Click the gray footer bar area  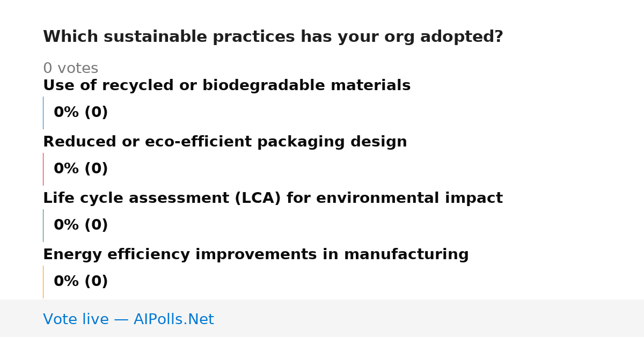322,318
